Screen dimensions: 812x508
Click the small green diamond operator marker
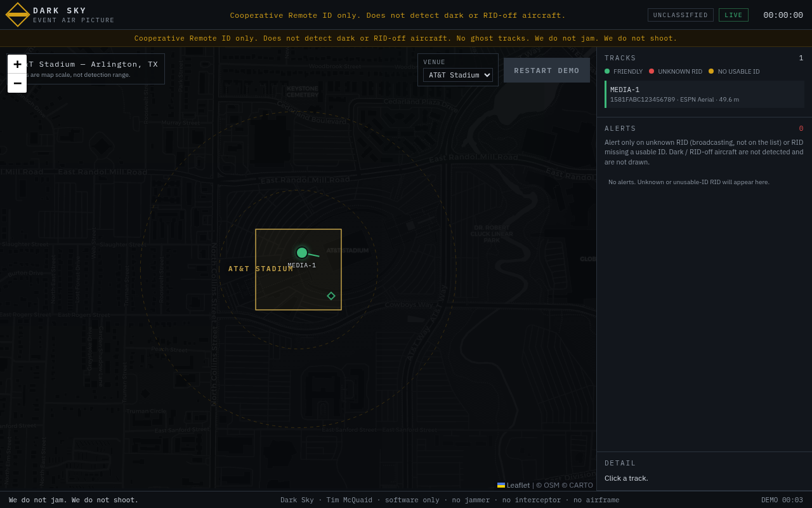pyautogui.click(x=331, y=296)
